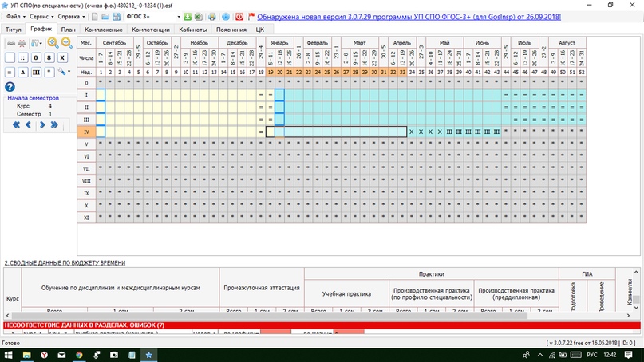644x362 pixels.
Task: Click the green download arrow icon
Action: tap(188, 17)
